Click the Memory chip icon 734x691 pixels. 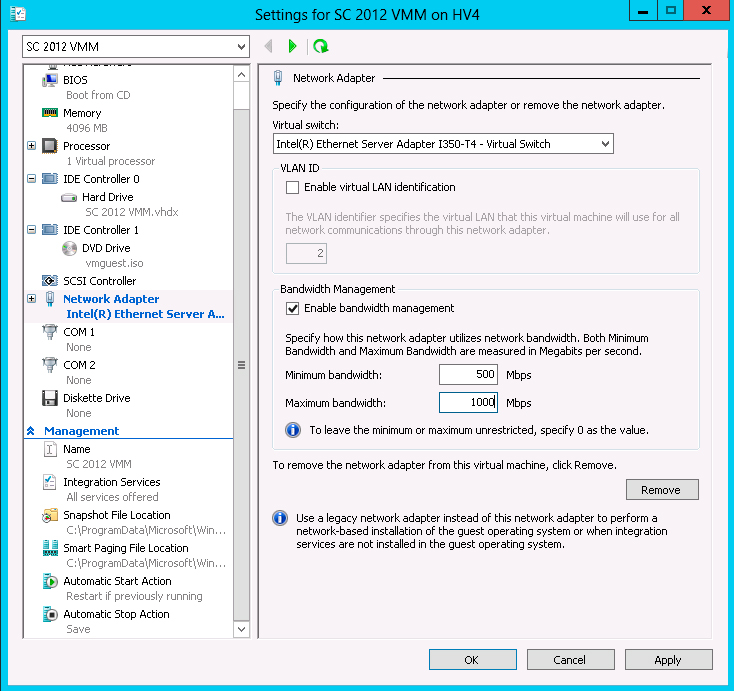50,113
